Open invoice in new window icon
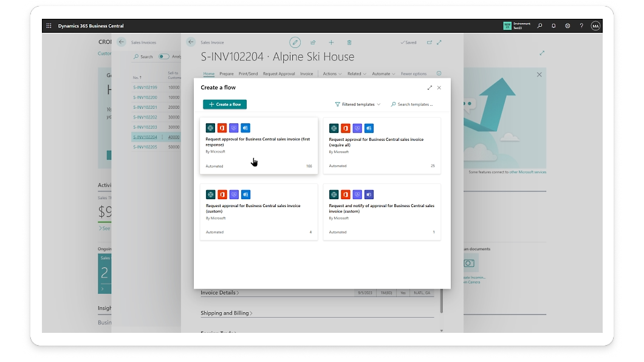 429,43
